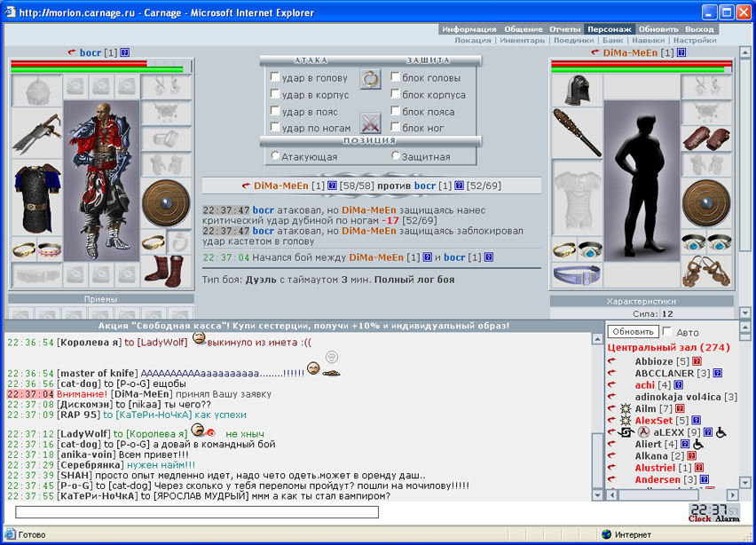
Task: Open the 'Персонаж' menu
Action: pyautogui.click(x=610, y=29)
